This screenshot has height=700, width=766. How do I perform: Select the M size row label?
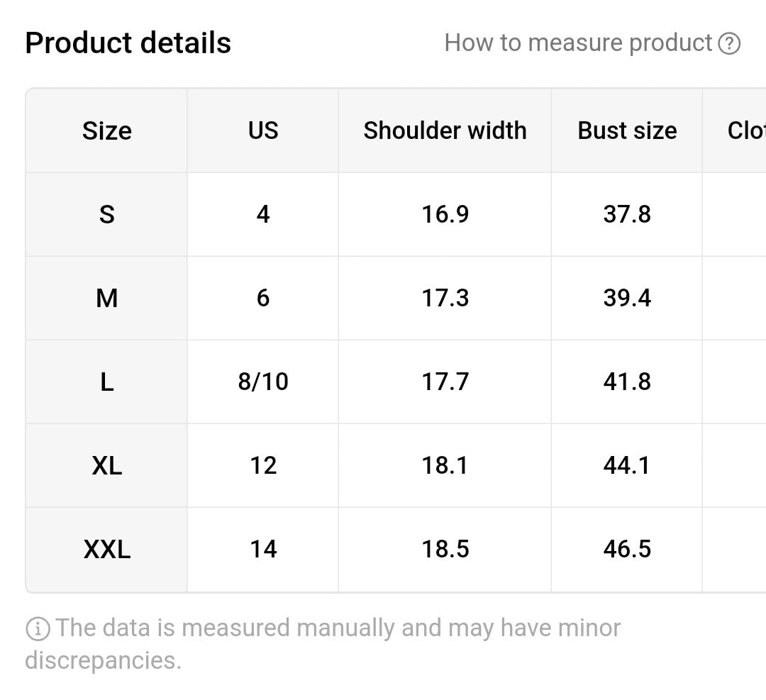106,298
